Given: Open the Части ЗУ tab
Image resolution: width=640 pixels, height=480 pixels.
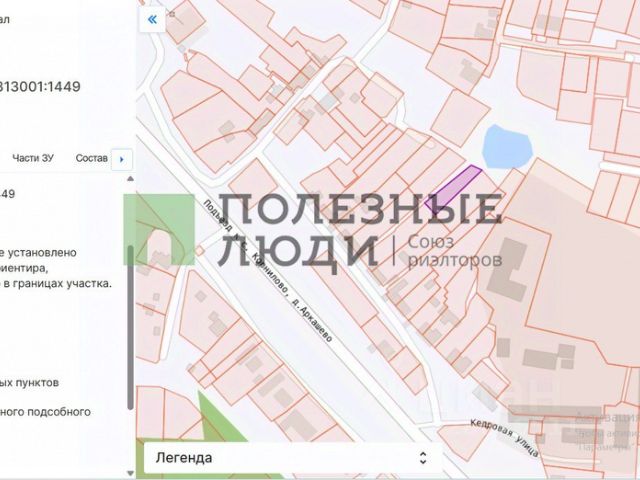Looking at the screenshot, I should coord(33,158).
